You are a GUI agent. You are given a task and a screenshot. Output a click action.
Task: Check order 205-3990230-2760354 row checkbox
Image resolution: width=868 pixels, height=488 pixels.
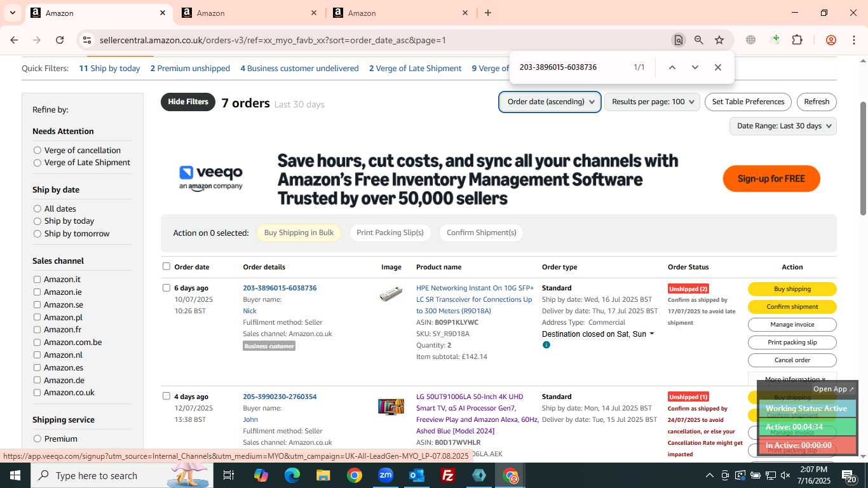[166, 396]
